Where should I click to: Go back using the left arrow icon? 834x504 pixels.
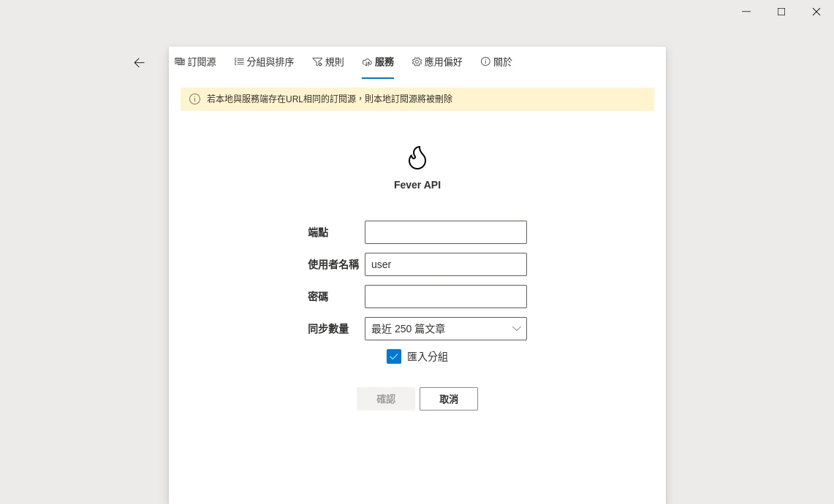point(139,63)
